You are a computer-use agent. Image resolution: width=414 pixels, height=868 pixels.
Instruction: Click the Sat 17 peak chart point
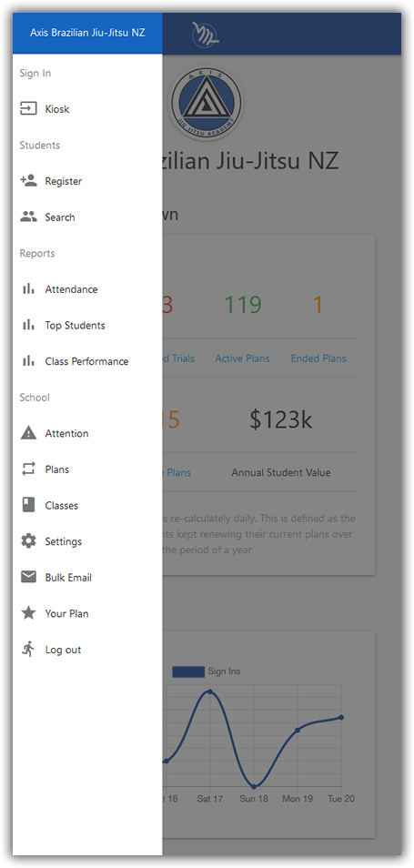(x=210, y=692)
